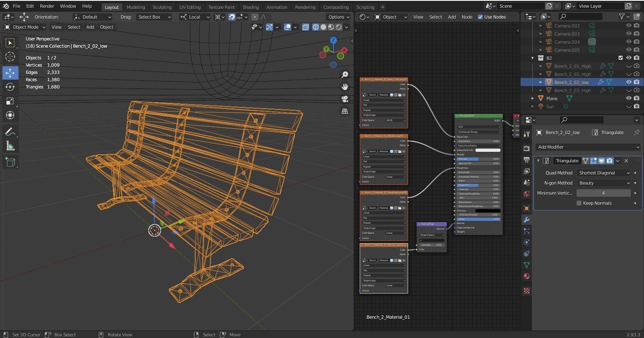
Task: Switch to the Shading workspace tab
Action: pyautogui.click(x=250, y=7)
